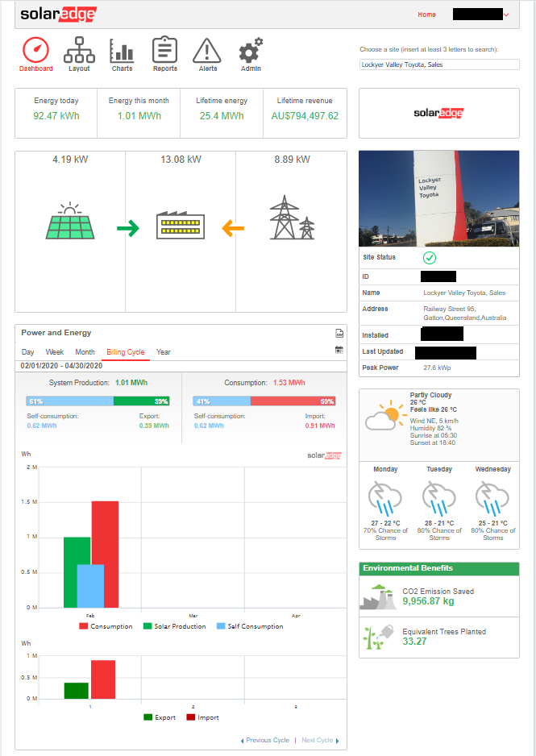Click the blue Feb self consumption bar
This screenshot has height=756, width=536.
(90, 586)
